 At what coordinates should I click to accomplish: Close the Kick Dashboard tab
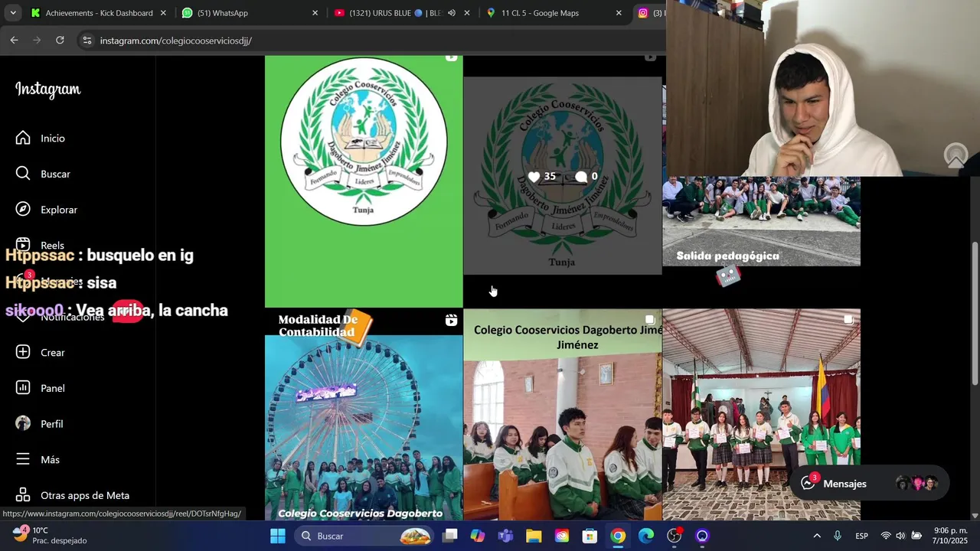coord(163,13)
